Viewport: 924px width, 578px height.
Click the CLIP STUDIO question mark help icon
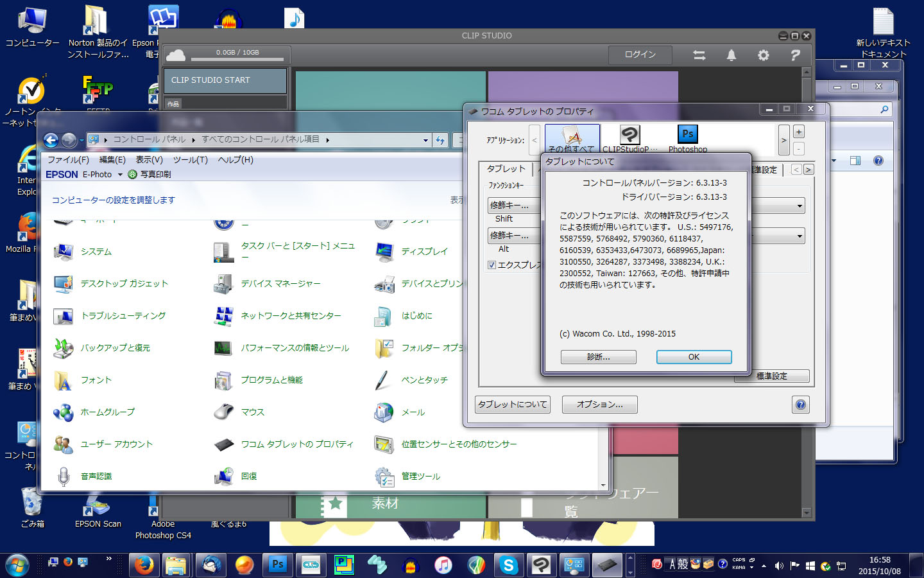tap(795, 55)
